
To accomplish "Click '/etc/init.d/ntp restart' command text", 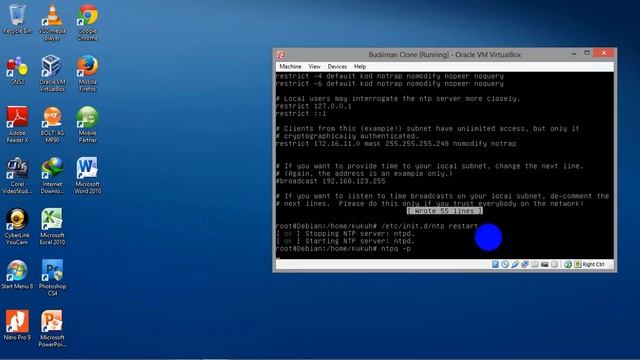I will coord(429,226).
